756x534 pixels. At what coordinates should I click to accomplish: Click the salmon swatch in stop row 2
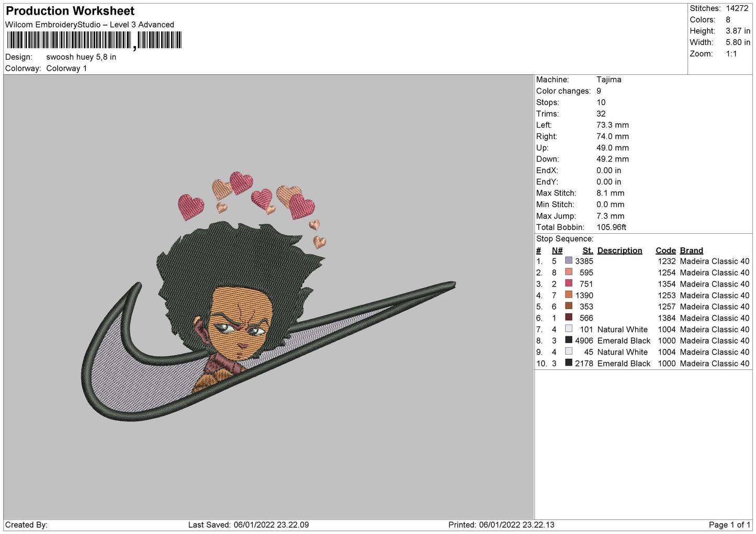coord(569,272)
